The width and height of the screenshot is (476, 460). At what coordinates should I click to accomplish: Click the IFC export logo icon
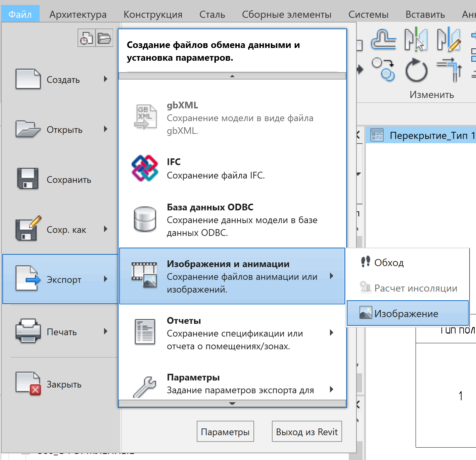click(x=145, y=168)
